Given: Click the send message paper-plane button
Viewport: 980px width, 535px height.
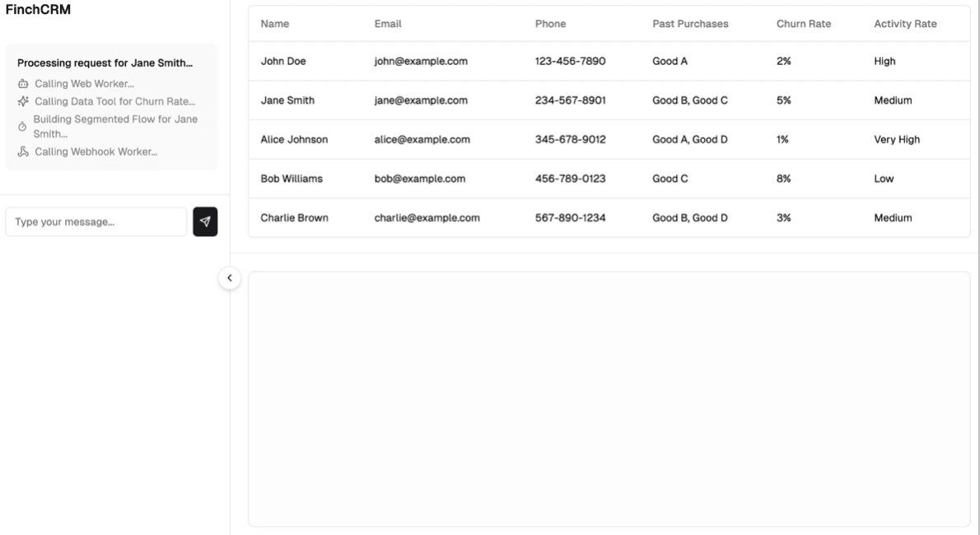Looking at the screenshot, I should point(205,222).
